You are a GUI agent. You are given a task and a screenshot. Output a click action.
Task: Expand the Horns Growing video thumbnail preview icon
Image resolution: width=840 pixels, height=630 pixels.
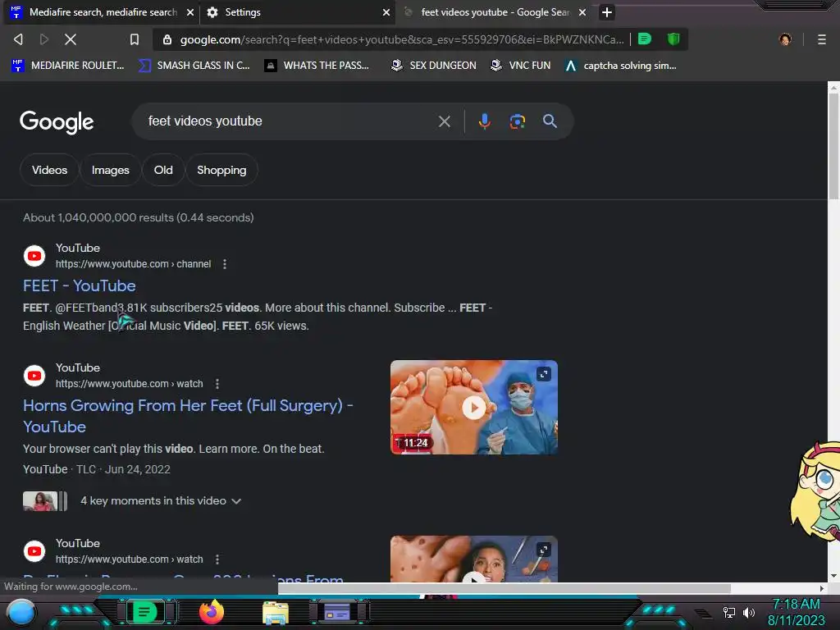[x=544, y=374]
